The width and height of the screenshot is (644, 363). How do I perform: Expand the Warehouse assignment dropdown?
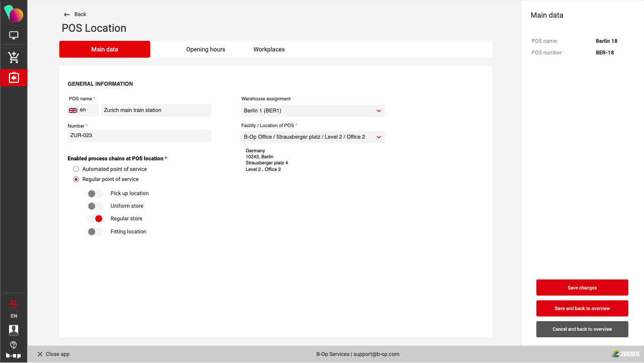[313, 111]
